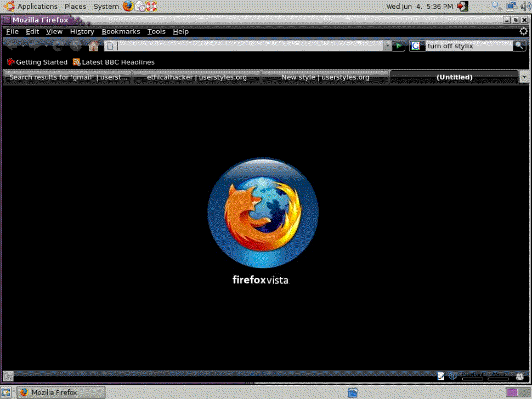Viewport: 532px width, 399px height.
Task: Open the Getting Started bookmark
Action: pyautogui.click(x=37, y=62)
